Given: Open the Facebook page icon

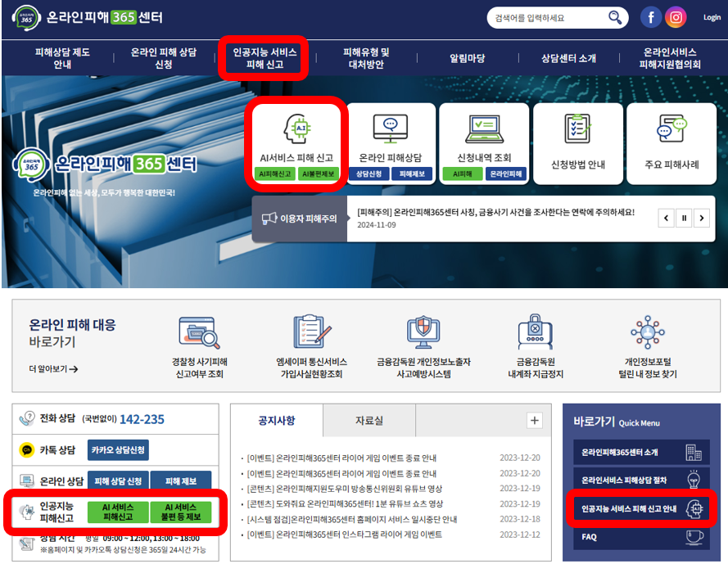Looking at the screenshot, I should pyautogui.click(x=651, y=17).
